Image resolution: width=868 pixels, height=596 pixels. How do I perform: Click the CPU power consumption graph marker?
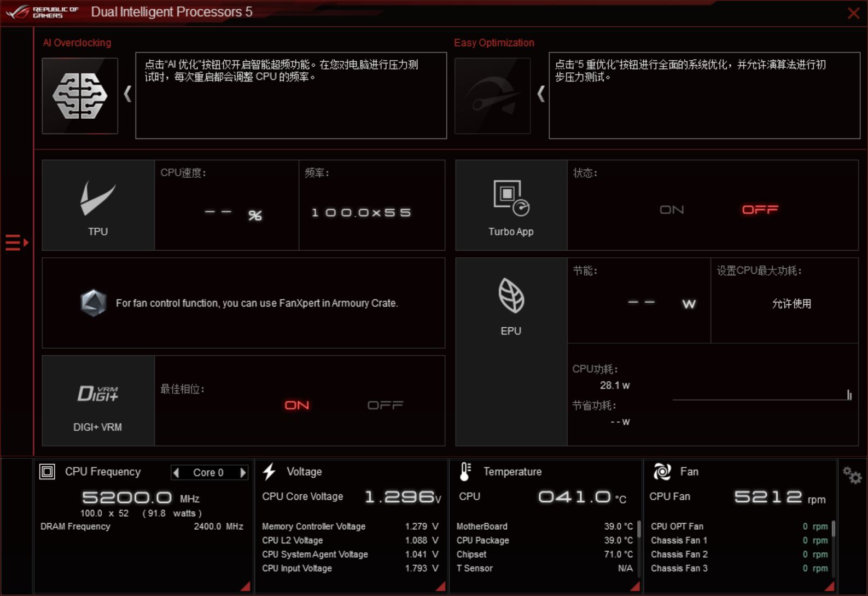tap(849, 395)
